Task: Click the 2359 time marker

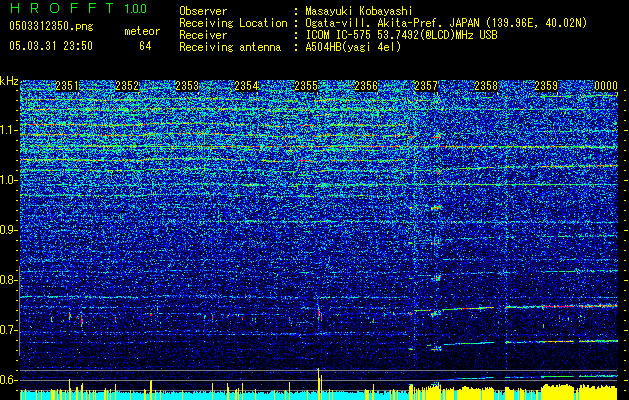Action: point(546,86)
